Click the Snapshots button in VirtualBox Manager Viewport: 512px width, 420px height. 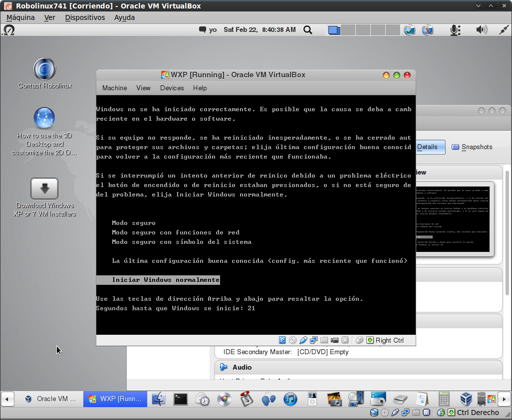[x=472, y=147]
